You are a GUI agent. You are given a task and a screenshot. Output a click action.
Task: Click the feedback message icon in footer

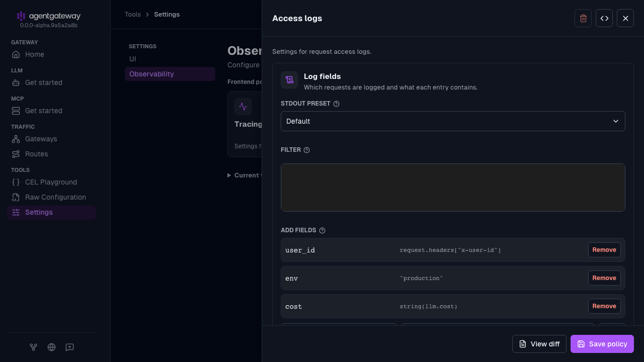(x=70, y=347)
